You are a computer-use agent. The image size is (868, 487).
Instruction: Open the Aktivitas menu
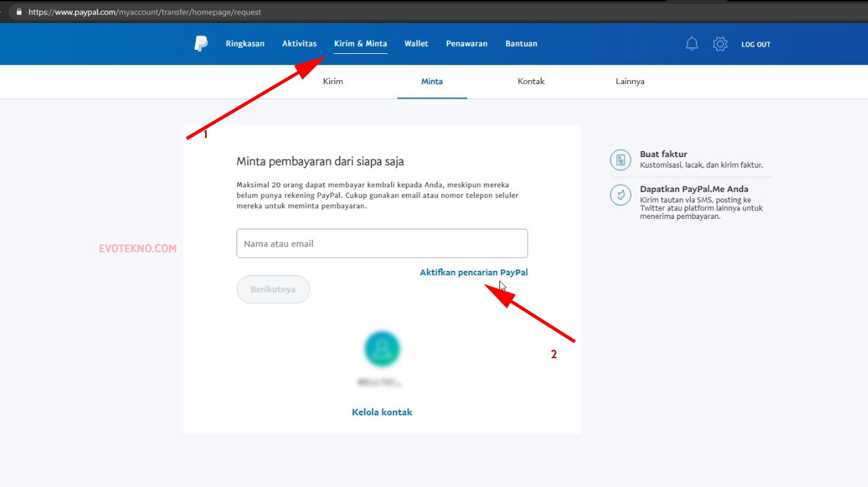coord(299,44)
